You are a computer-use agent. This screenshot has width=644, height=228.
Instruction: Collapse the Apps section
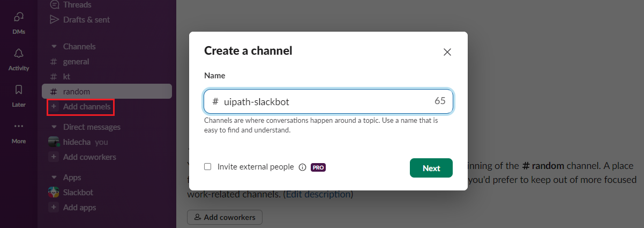click(x=54, y=177)
